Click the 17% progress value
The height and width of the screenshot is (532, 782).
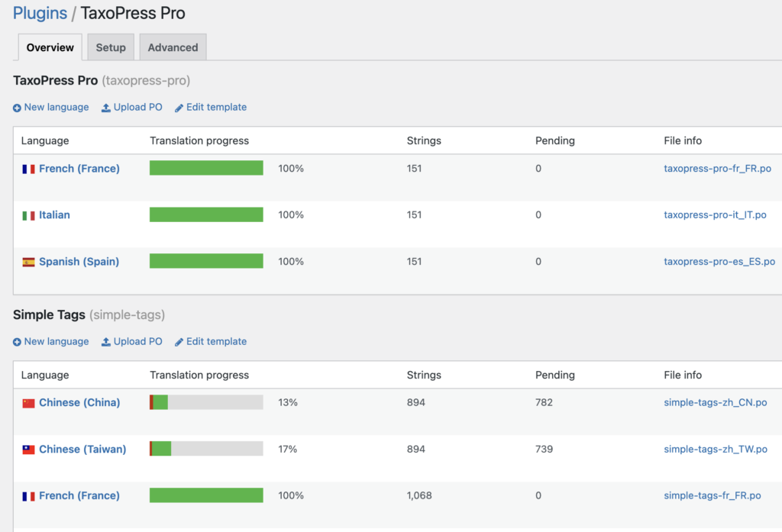[x=288, y=450]
